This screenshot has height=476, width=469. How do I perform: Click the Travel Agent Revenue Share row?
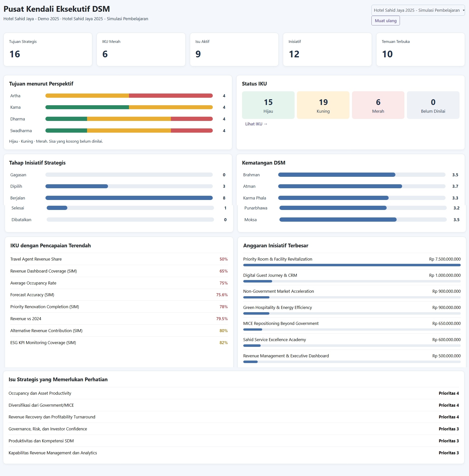coord(119,259)
